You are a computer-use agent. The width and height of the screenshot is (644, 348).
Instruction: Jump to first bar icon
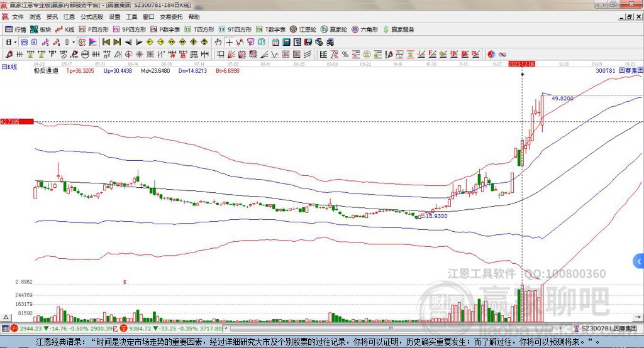click(106, 42)
